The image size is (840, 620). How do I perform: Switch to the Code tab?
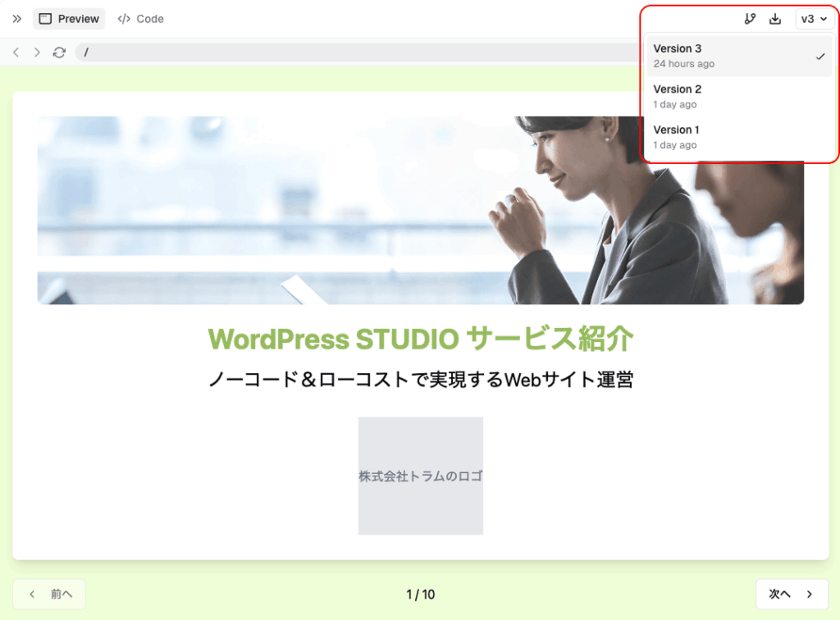point(140,19)
